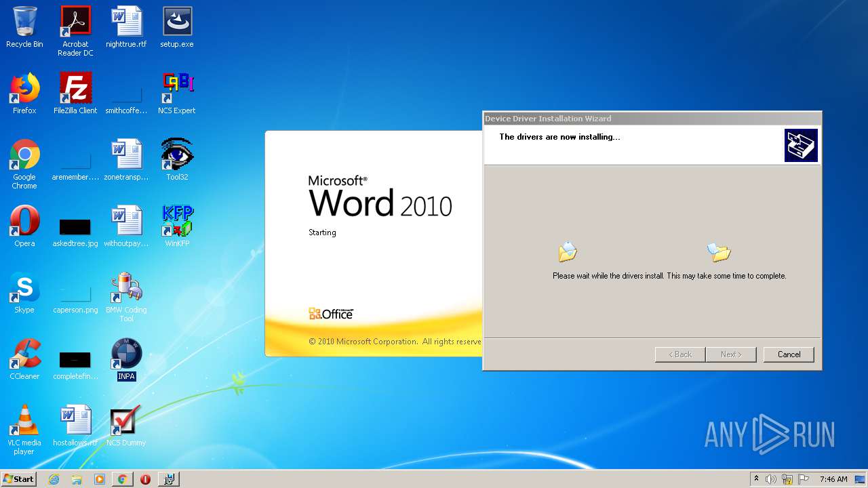
Task: Open CCleaner desktop shortcut
Action: (24, 359)
